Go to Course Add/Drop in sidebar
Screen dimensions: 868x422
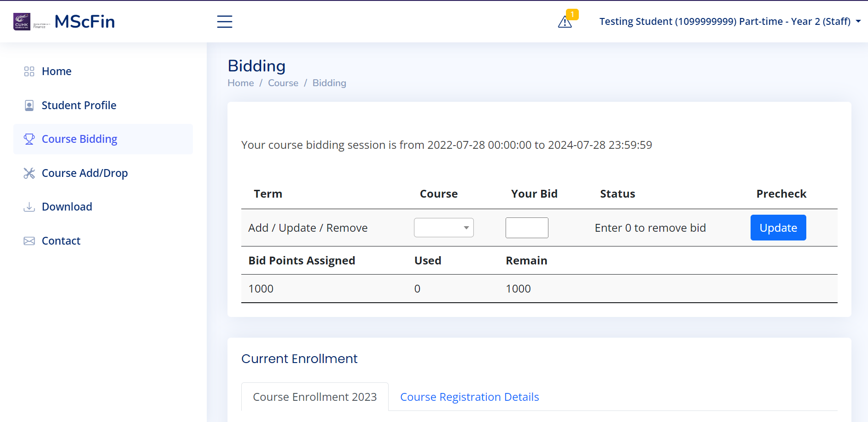[85, 173]
